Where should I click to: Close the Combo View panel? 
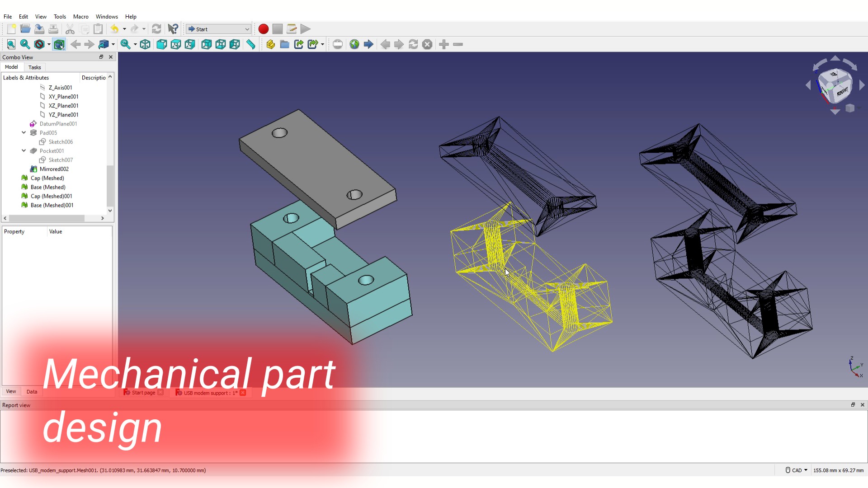[x=111, y=57]
